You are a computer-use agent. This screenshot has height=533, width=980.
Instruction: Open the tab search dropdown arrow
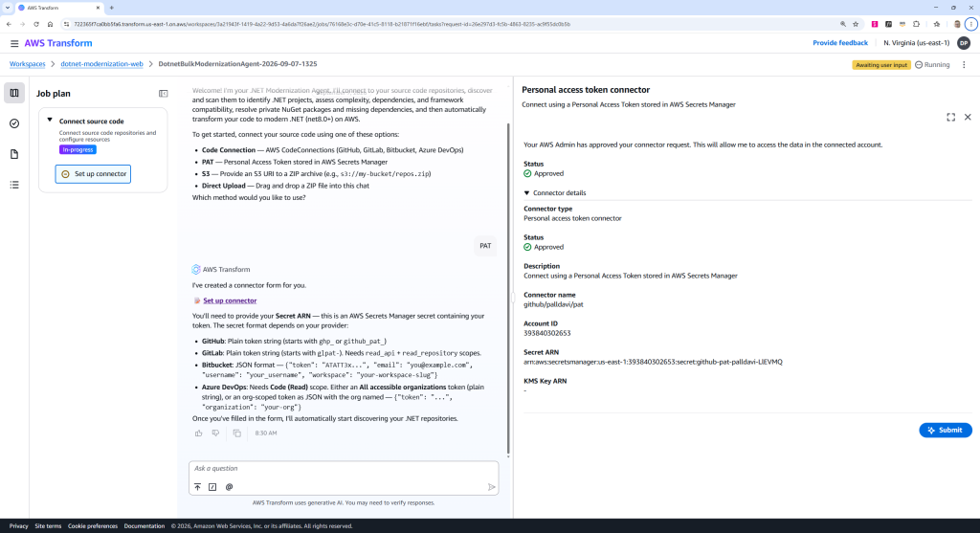(x=8, y=8)
